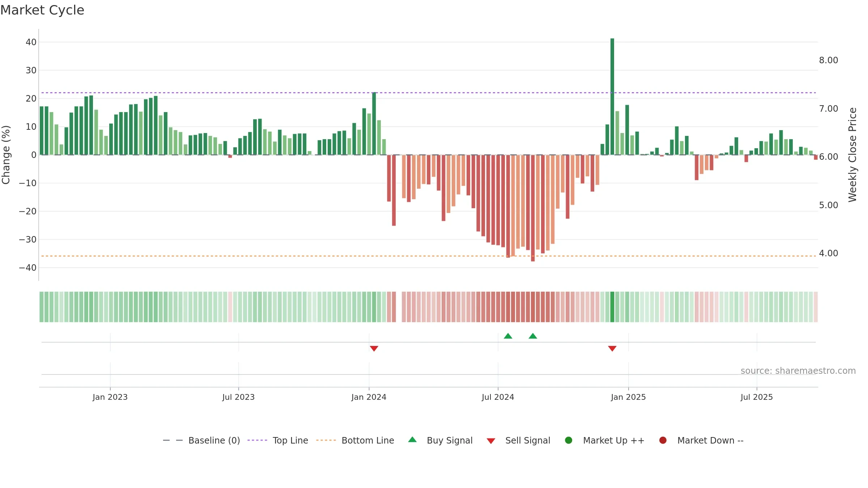Click the purple dotted Top Line
Image resolution: width=868 pixels, height=488 pixels.
(x=429, y=93)
